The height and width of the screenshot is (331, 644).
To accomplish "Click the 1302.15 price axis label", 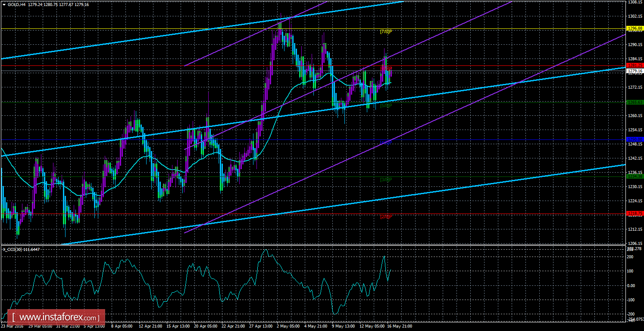I will (636, 16).
